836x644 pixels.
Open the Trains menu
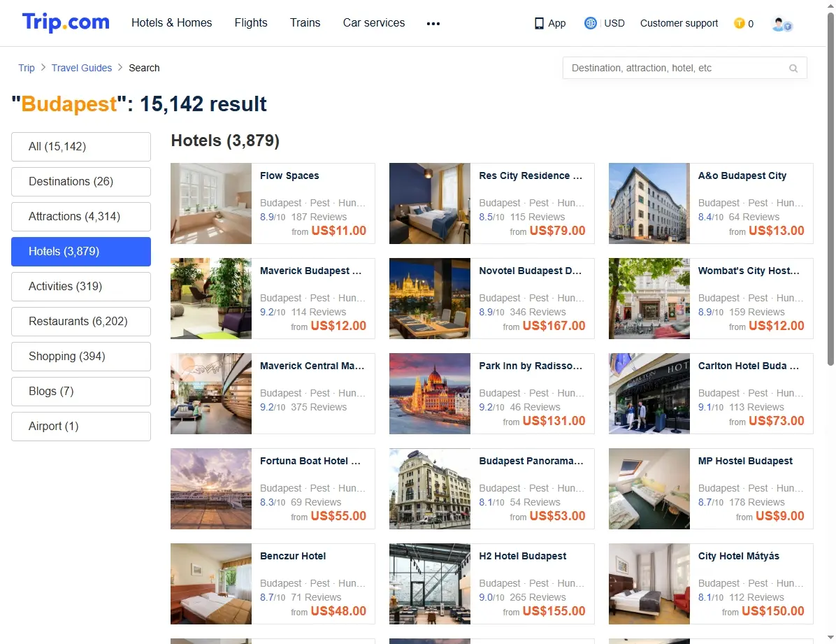coord(305,22)
